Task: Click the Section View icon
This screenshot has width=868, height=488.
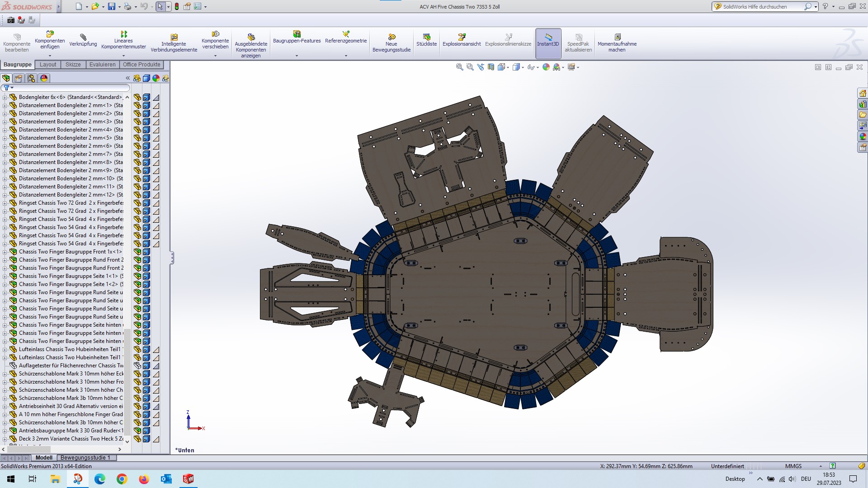Action: [x=491, y=67]
